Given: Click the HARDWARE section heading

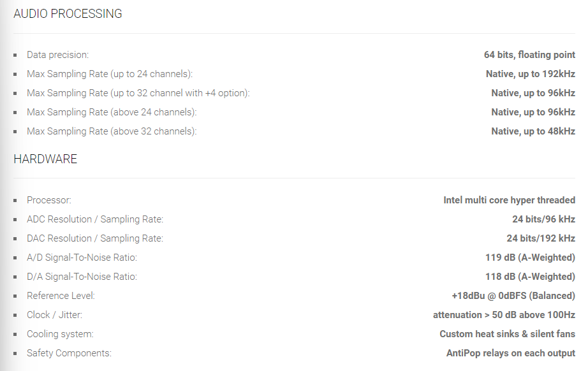Looking at the screenshot, I should point(45,159).
